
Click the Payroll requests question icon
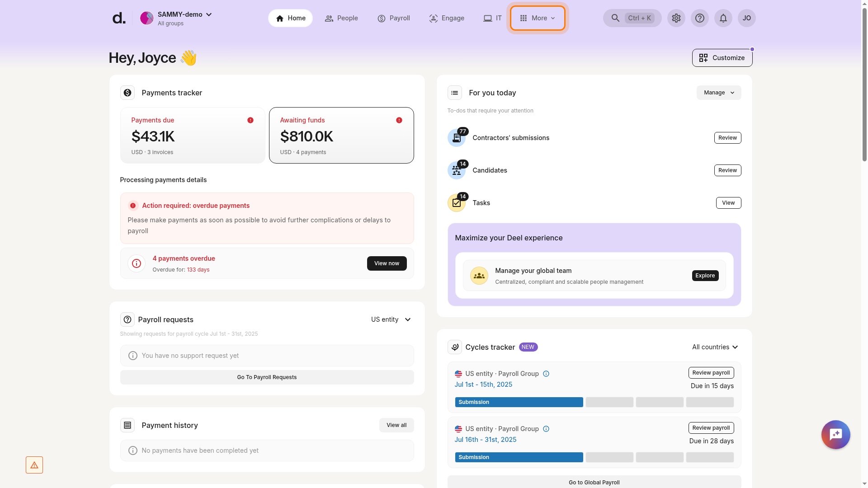[127, 319]
